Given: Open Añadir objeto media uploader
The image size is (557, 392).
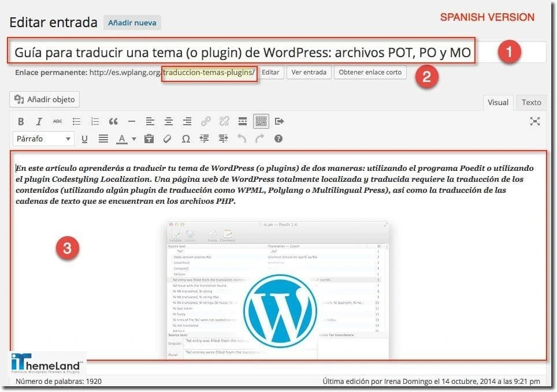Looking at the screenshot, I should pyautogui.click(x=44, y=99).
